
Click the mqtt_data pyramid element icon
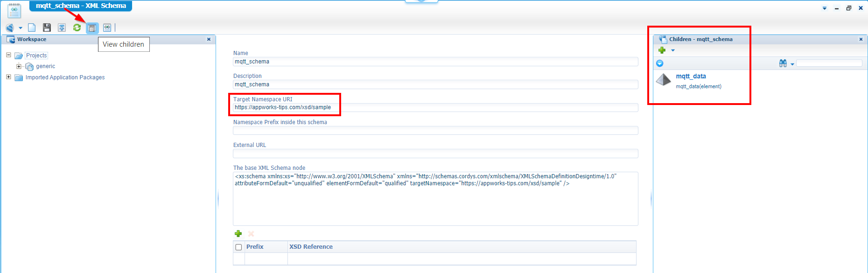tap(664, 80)
